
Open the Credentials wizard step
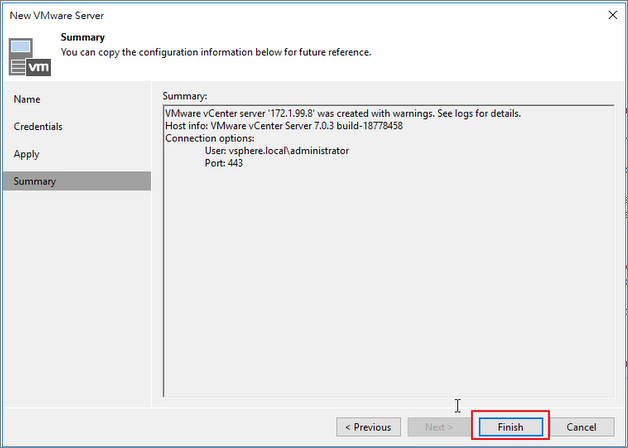click(x=38, y=127)
